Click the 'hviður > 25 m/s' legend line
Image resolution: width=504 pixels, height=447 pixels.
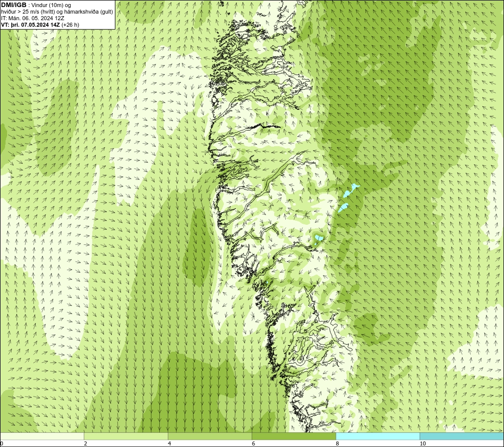click(57, 12)
